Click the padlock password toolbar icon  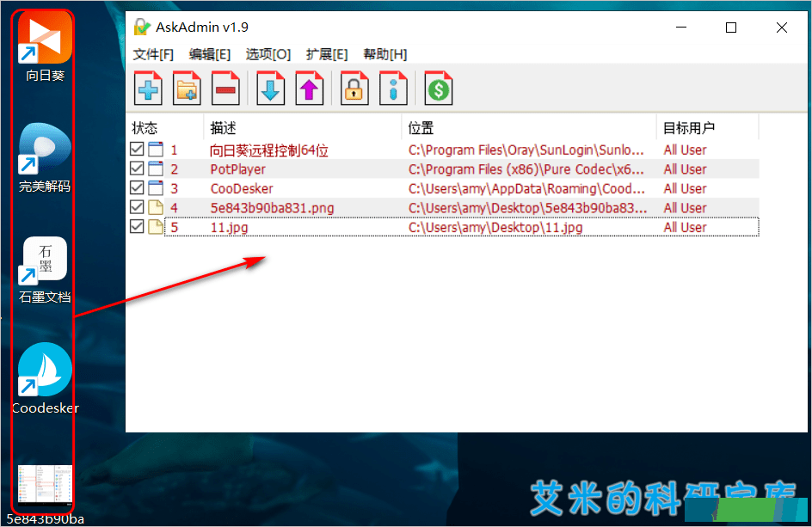[x=354, y=89]
